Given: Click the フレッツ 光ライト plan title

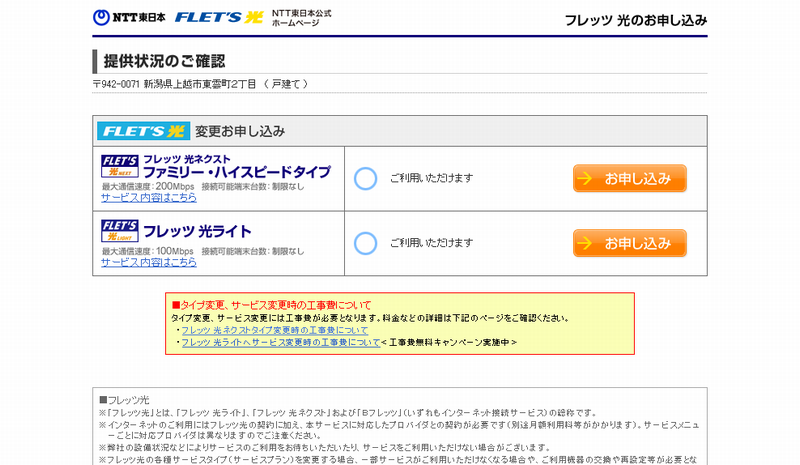Looking at the screenshot, I should (x=197, y=231).
